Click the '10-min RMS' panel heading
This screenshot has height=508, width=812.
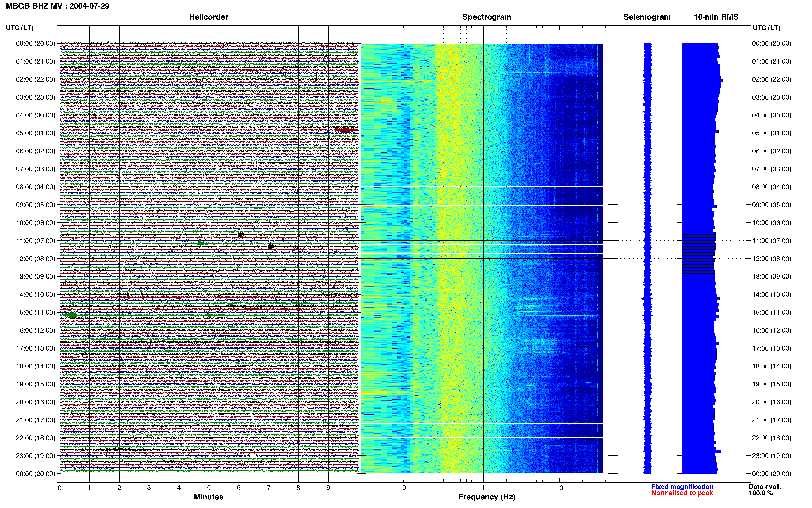(716, 17)
